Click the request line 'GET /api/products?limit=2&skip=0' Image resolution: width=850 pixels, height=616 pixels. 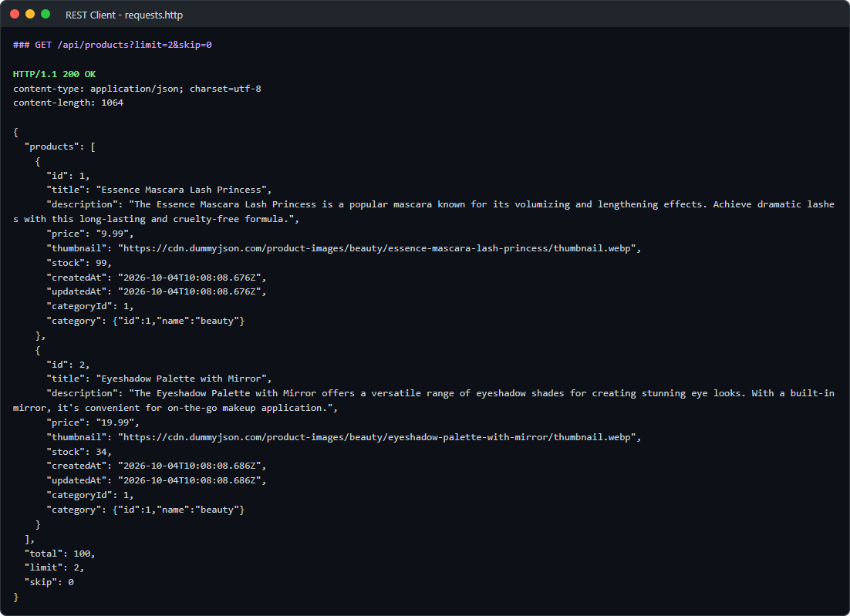coord(112,45)
